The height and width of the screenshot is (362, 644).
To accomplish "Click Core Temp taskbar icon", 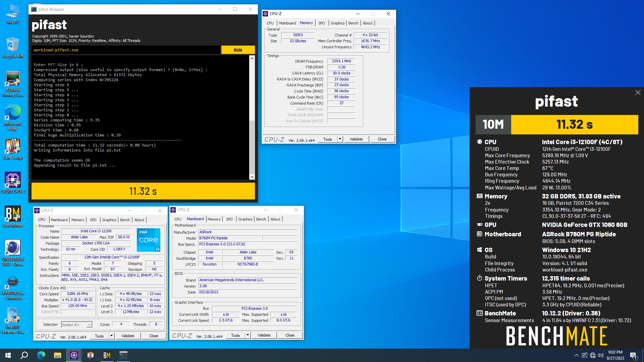I will [x=90, y=355].
